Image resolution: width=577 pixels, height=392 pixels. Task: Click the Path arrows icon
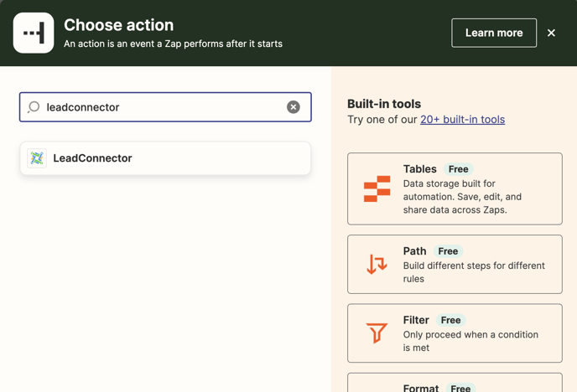coord(377,265)
